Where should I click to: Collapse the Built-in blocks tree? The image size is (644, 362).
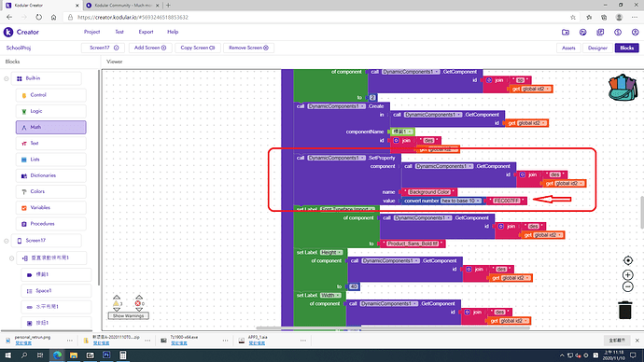pyautogui.click(x=7, y=78)
